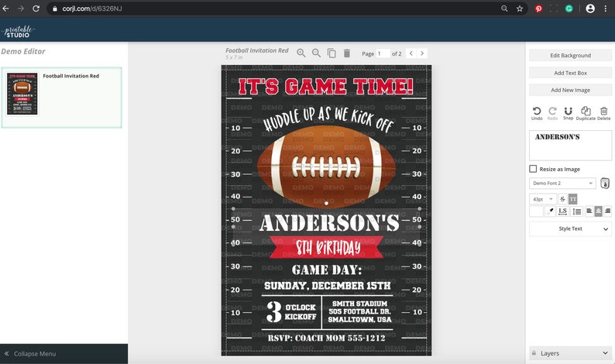Toggle strikethrough text formatting
This screenshot has height=364, width=615.
click(562, 199)
